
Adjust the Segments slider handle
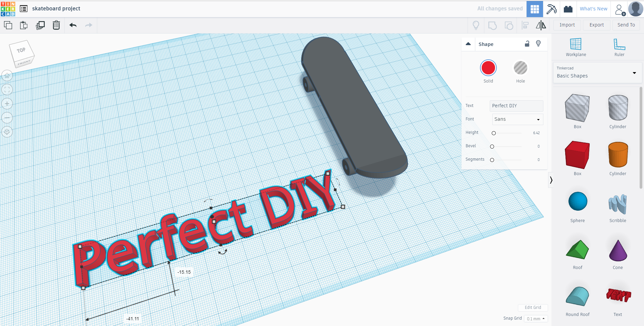point(492,160)
